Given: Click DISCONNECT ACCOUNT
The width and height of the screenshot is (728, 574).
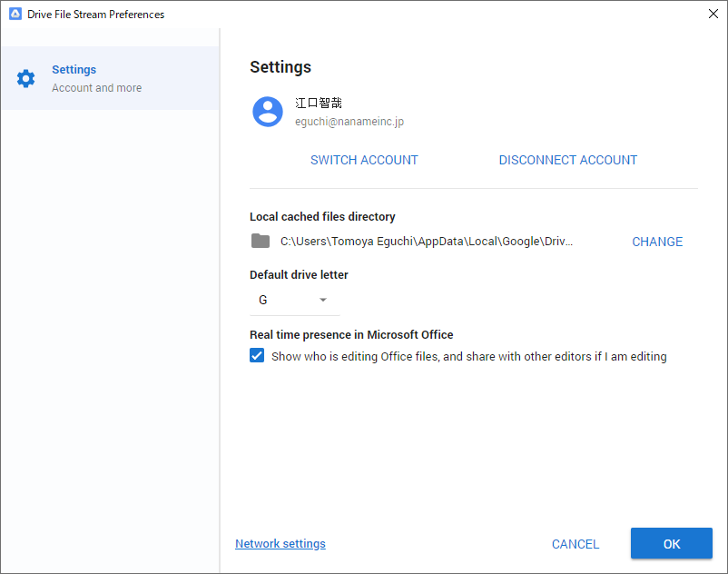Looking at the screenshot, I should pos(568,160).
